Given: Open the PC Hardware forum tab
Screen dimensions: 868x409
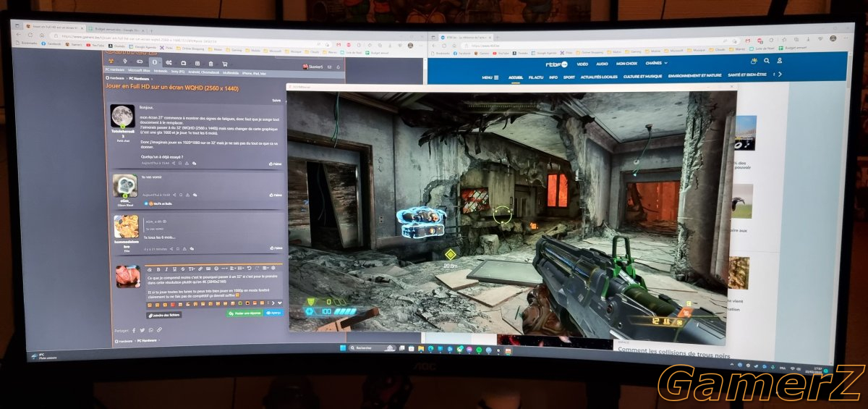Looking at the screenshot, I should pyautogui.click(x=115, y=70).
